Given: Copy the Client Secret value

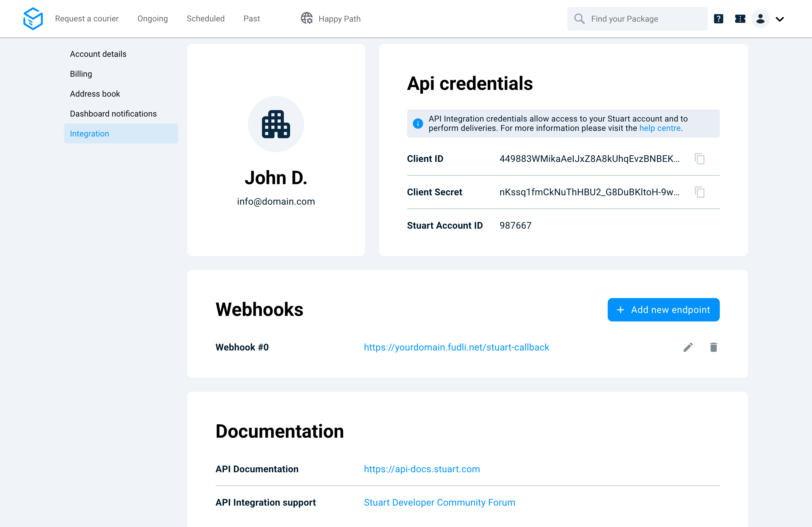Looking at the screenshot, I should click(699, 192).
